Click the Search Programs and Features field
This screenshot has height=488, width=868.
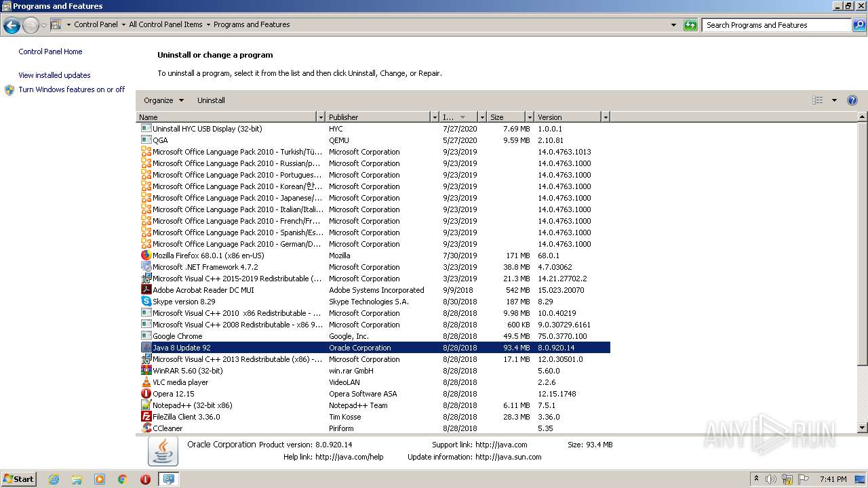776,25
